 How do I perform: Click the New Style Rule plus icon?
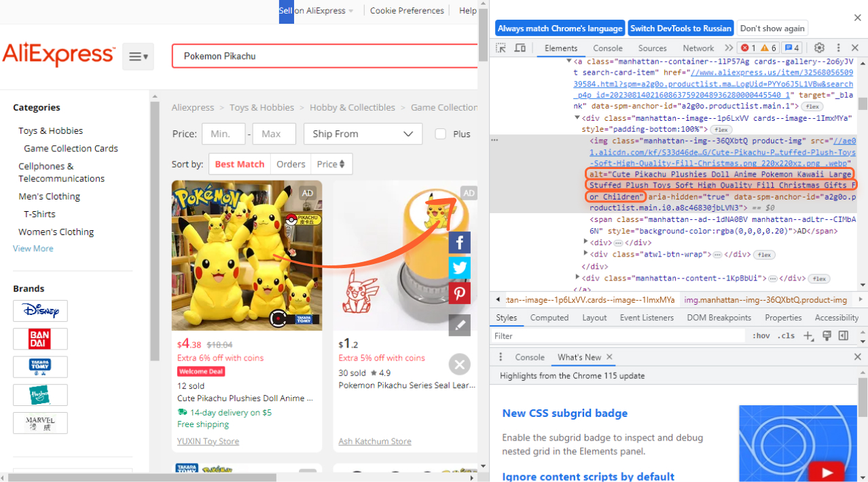808,336
